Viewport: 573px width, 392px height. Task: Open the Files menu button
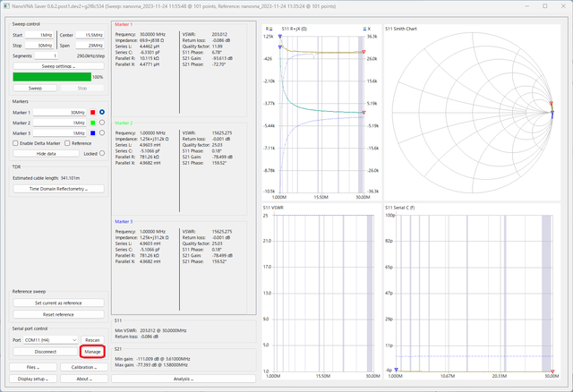[x=33, y=367]
